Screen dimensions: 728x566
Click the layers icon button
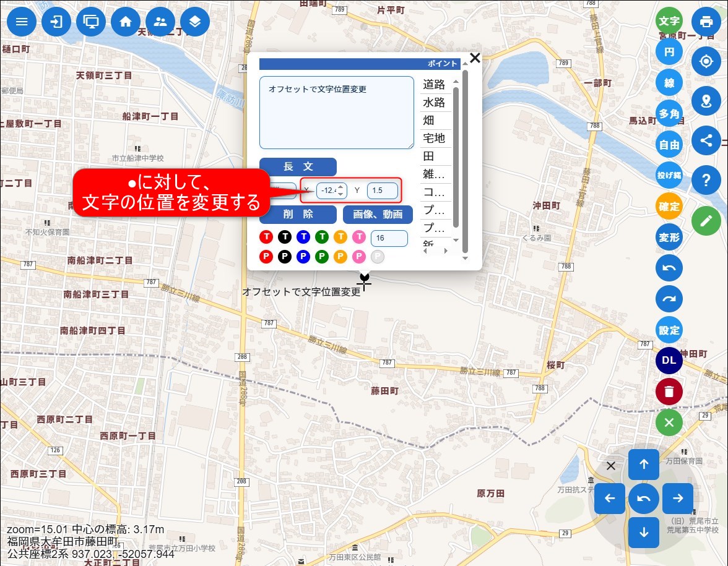195,22
